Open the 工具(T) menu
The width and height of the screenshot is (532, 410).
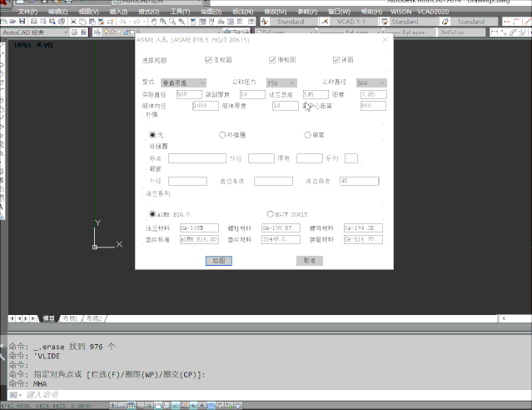(x=180, y=12)
